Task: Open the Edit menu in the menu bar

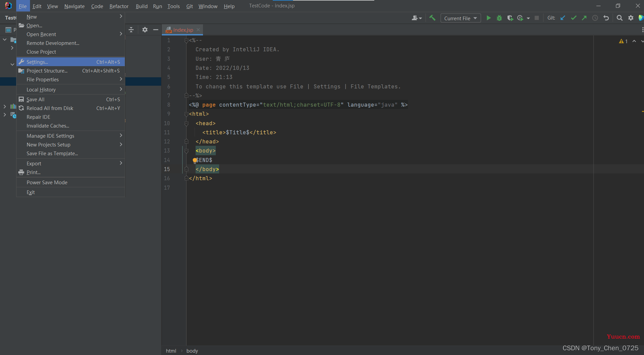Action: coord(37,6)
